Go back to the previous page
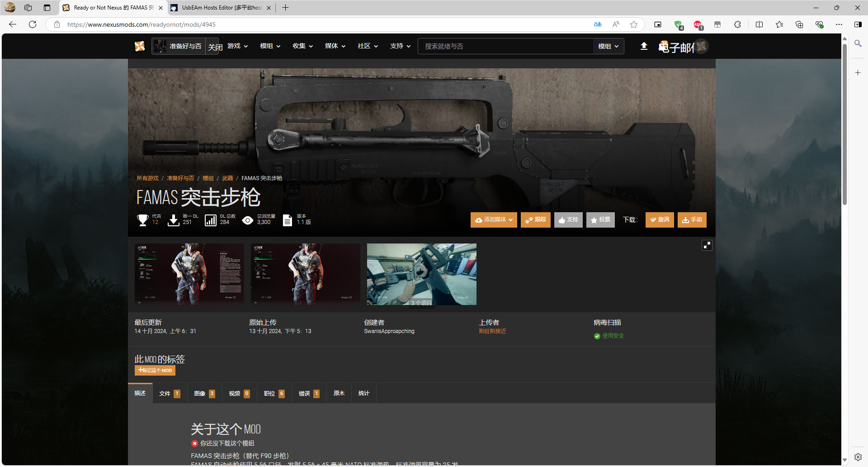868x467 pixels. click(x=13, y=24)
